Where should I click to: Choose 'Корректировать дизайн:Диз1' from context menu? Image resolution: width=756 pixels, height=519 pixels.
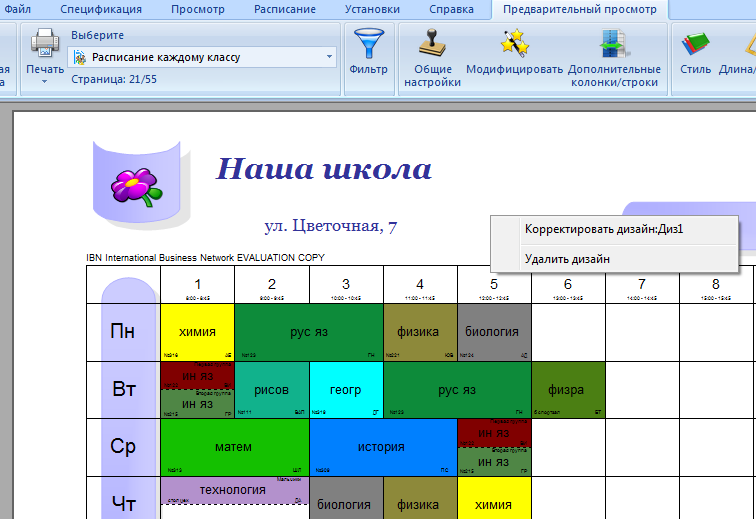coord(604,229)
